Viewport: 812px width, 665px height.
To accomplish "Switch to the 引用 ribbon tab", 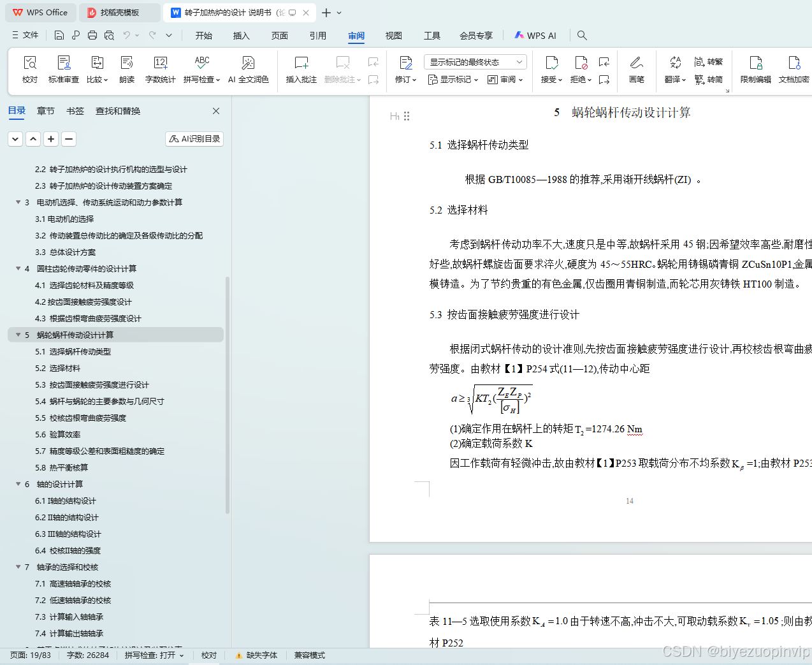I will coord(318,36).
